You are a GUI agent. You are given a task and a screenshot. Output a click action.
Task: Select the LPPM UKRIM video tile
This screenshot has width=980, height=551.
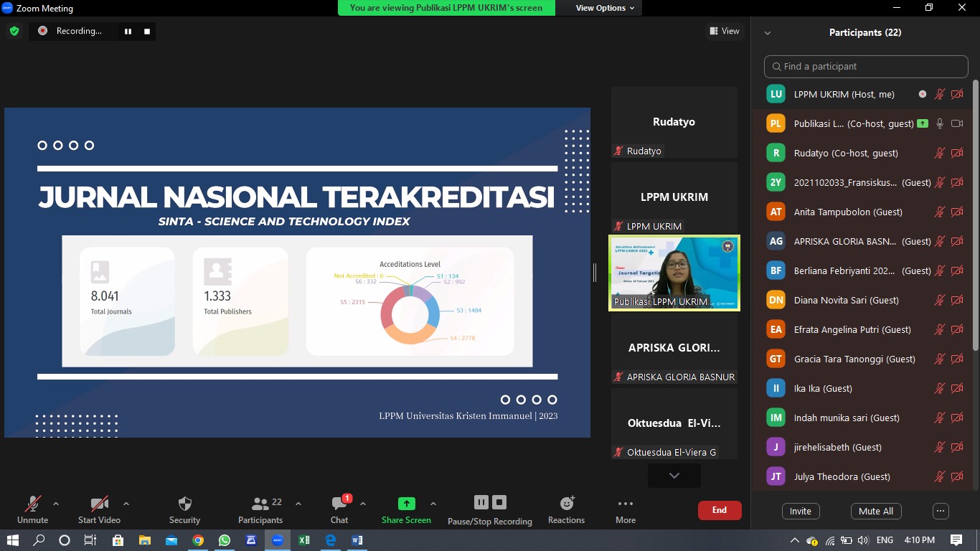tap(674, 197)
